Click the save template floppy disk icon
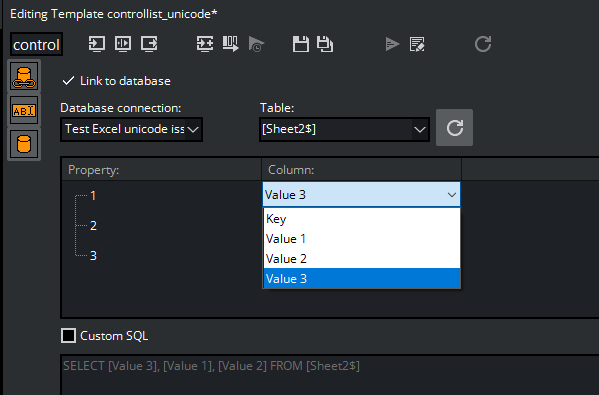The width and height of the screenshot is (599, 395). [x=301, y=44]
